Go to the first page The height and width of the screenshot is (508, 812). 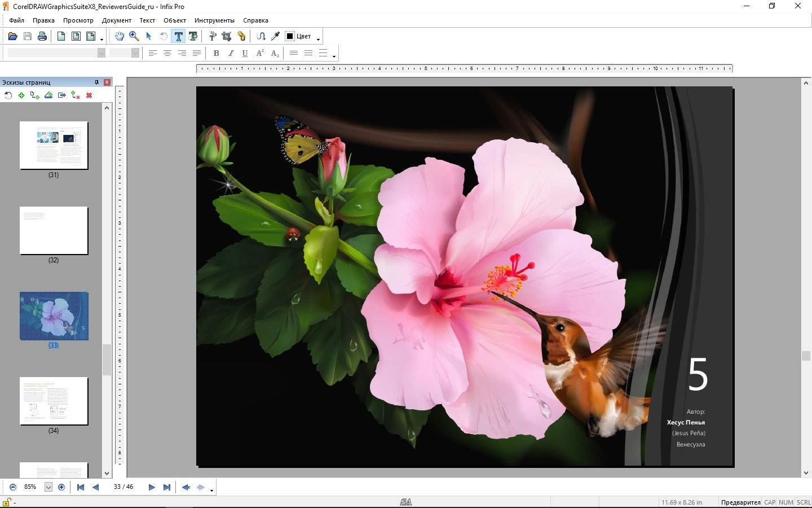(x=81, y=487)
